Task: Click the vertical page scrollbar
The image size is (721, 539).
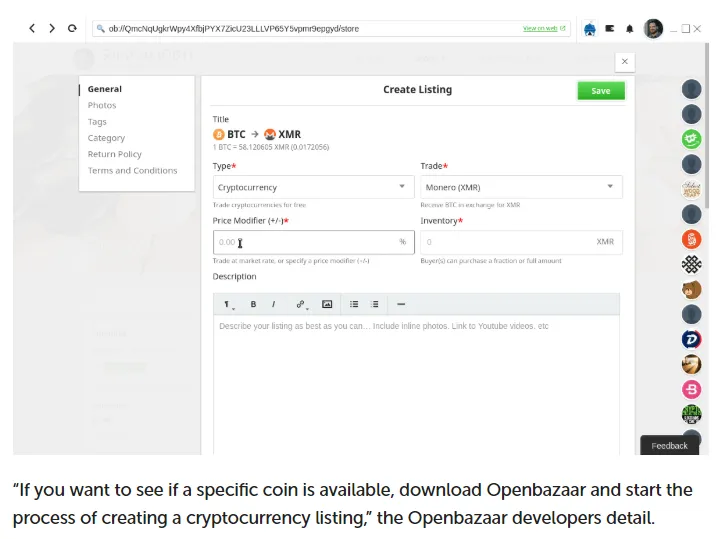Action: point(706,124)
